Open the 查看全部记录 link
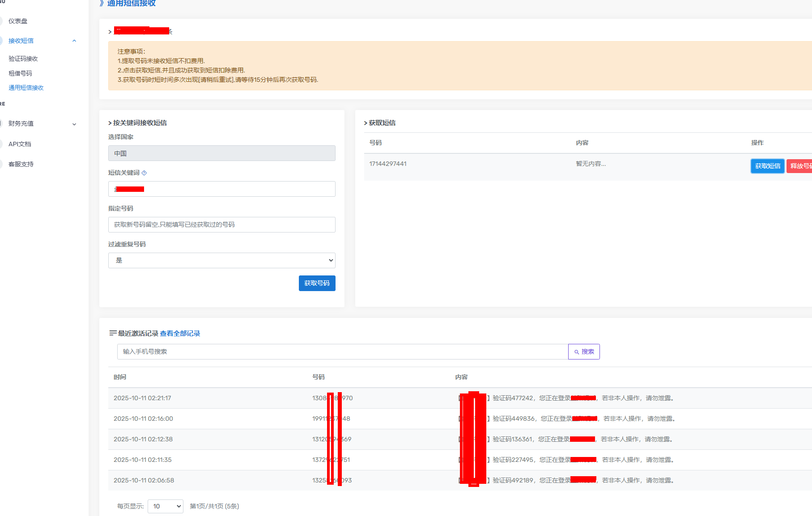812x516 pixels. pyautogui.click(x=180, y=334)
